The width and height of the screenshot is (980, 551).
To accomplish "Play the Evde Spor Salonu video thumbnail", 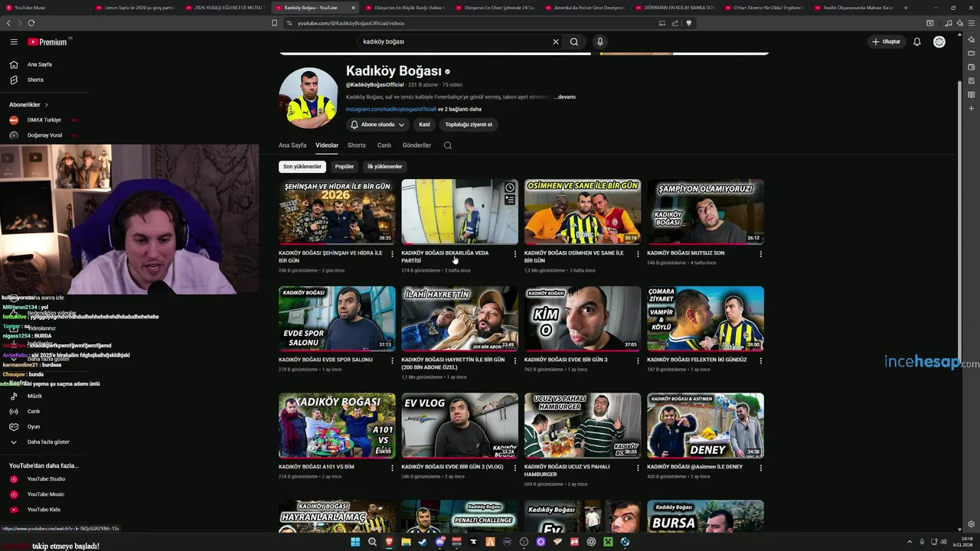I will click(337, 318).
